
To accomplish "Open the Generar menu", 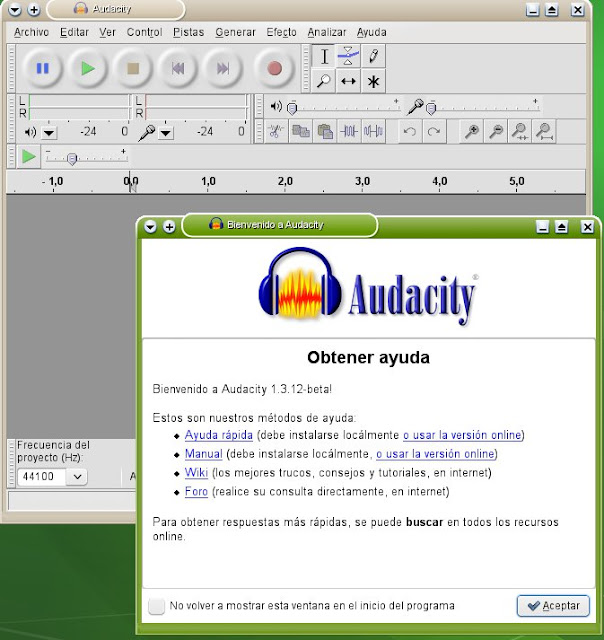I will tap(235, 32).
